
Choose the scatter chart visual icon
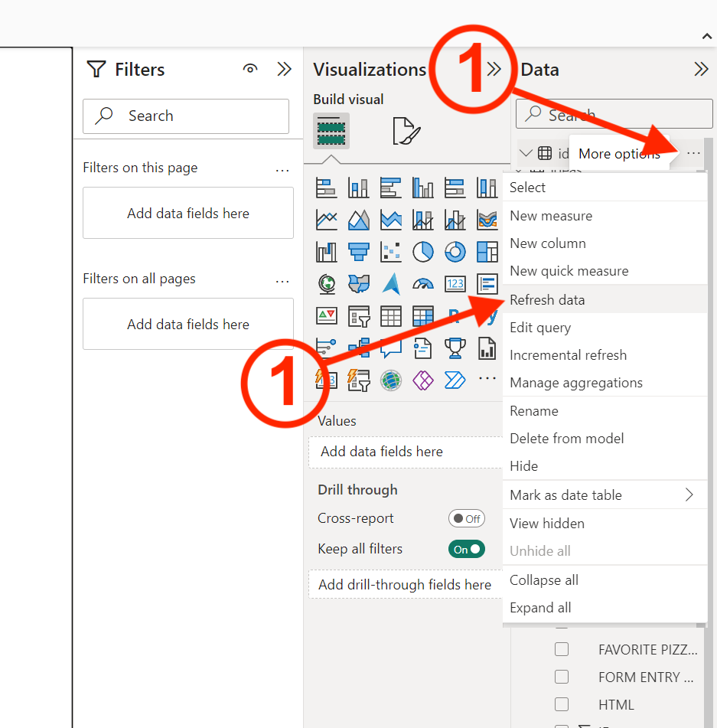[x=391, y=252]
